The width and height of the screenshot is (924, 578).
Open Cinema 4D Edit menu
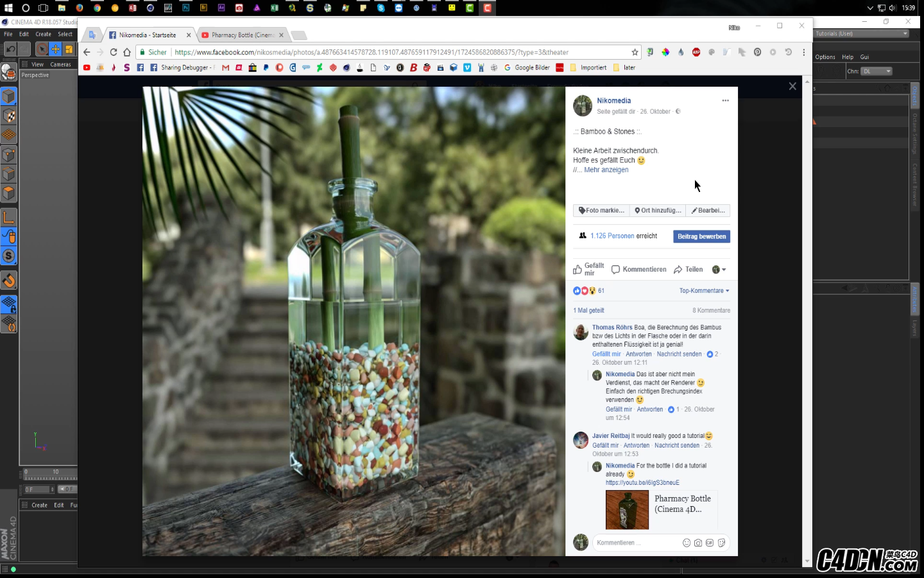24,34
